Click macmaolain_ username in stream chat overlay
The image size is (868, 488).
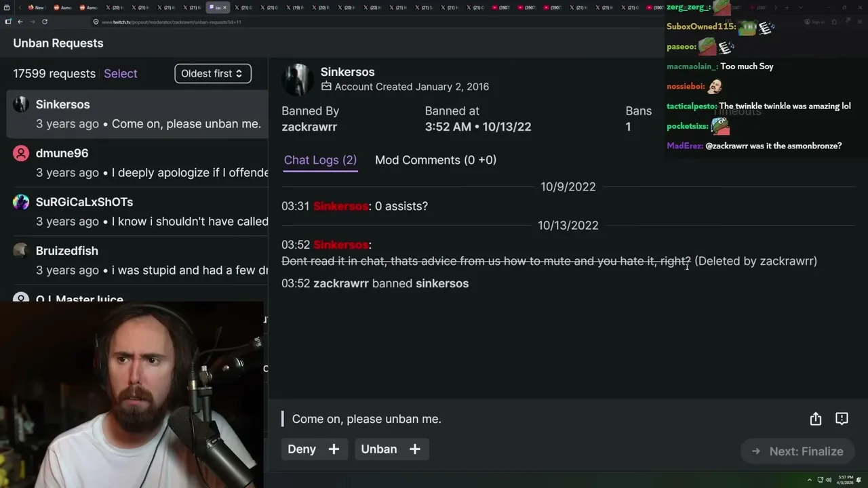[692, 66]
